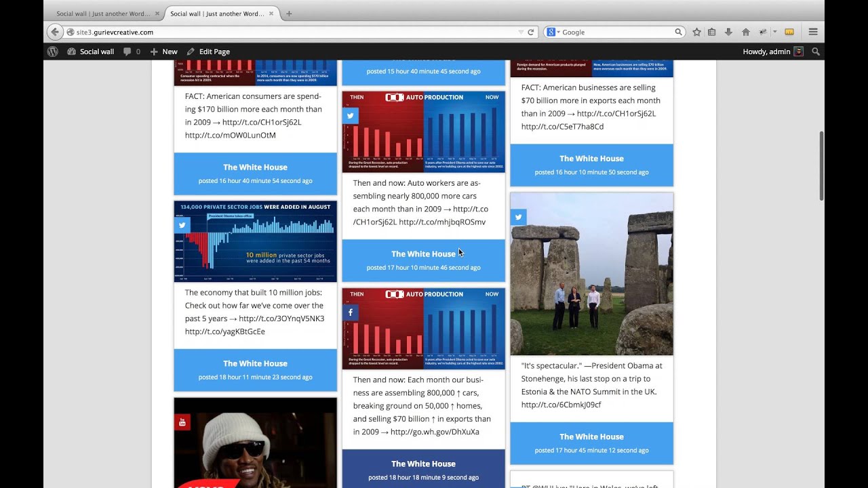The width and height of the screenshot is (868, 488).
Task: Click The White House posted 18 hour 18 minute
Action: pos(423,469)
